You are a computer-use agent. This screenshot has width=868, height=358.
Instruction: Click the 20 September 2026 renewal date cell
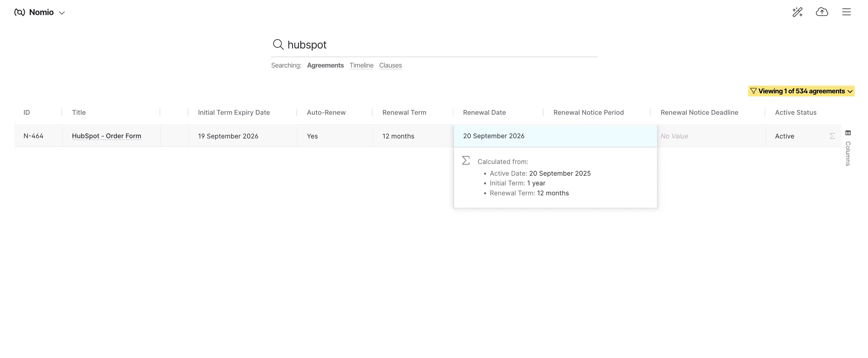[555, 136]
